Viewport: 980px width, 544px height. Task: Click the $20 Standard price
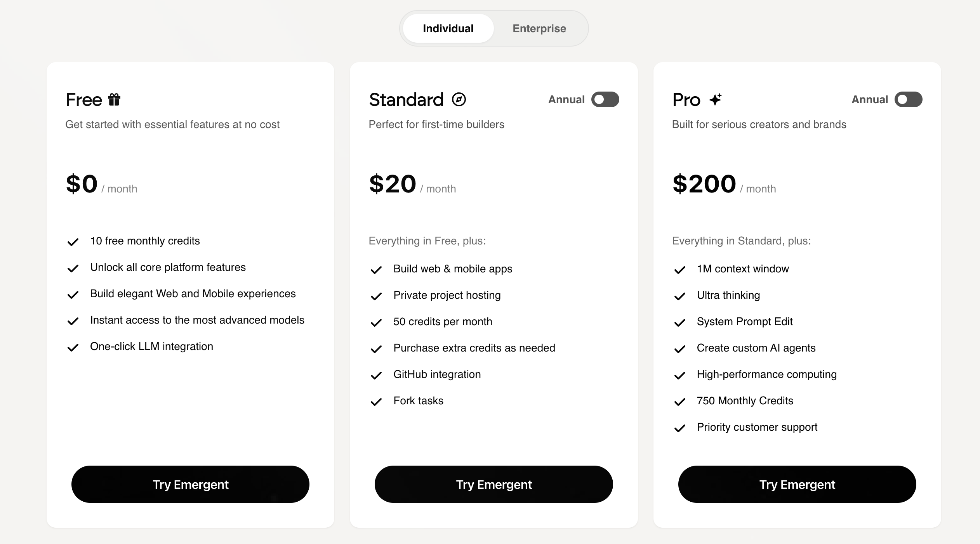click(x=393, y=184)
